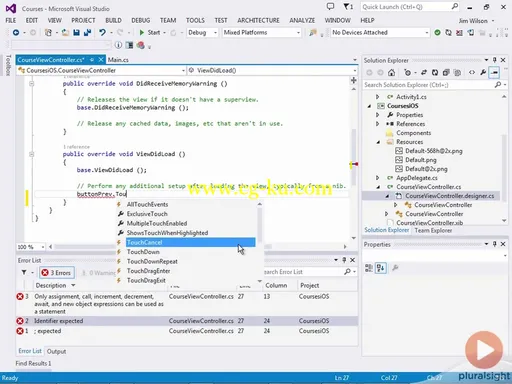
Task: Pin the Error List panel
Action: [344, 260]
